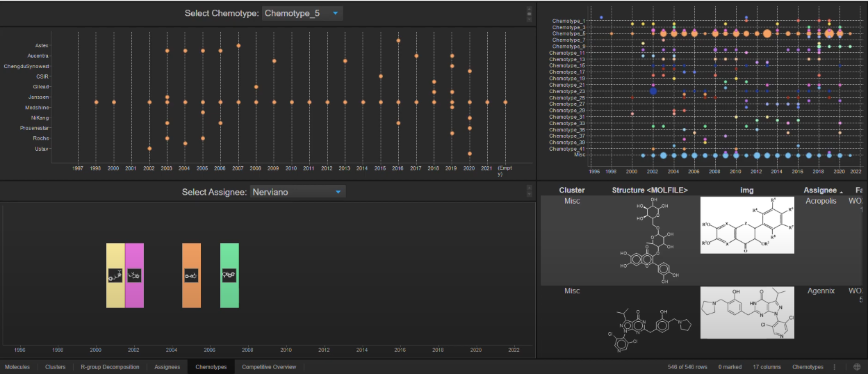Select the green bar in Nerviano timeline
868x374 pixels.
click(x=229, y=275)
